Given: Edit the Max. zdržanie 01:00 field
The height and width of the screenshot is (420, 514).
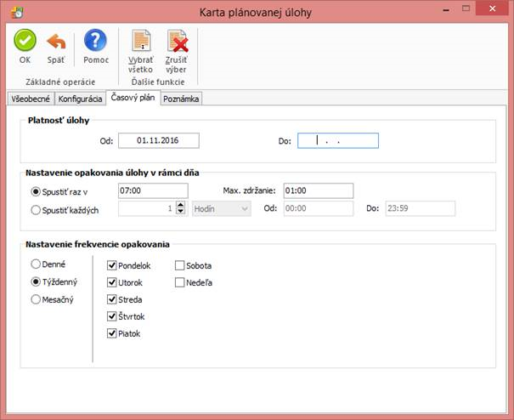Looking at the screenshot, I should coord(319,190).
